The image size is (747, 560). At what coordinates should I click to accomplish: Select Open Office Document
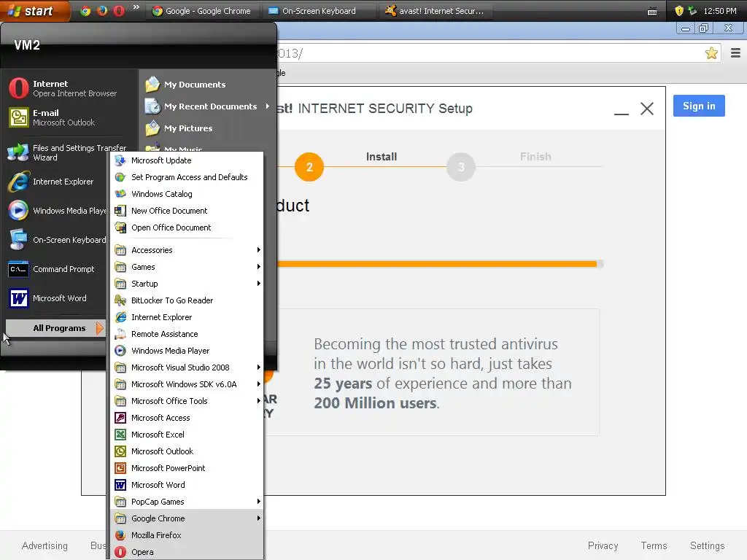pos(187,227)
